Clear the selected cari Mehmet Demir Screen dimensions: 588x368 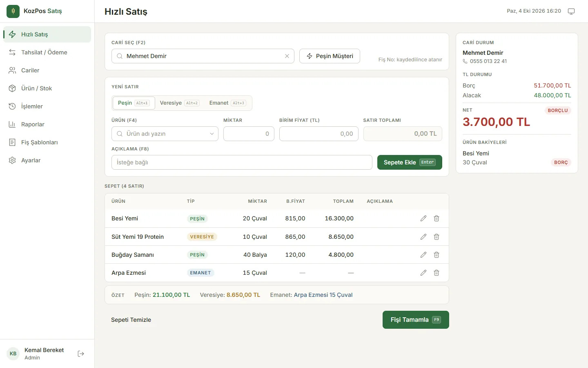click(x=287, y=56)
